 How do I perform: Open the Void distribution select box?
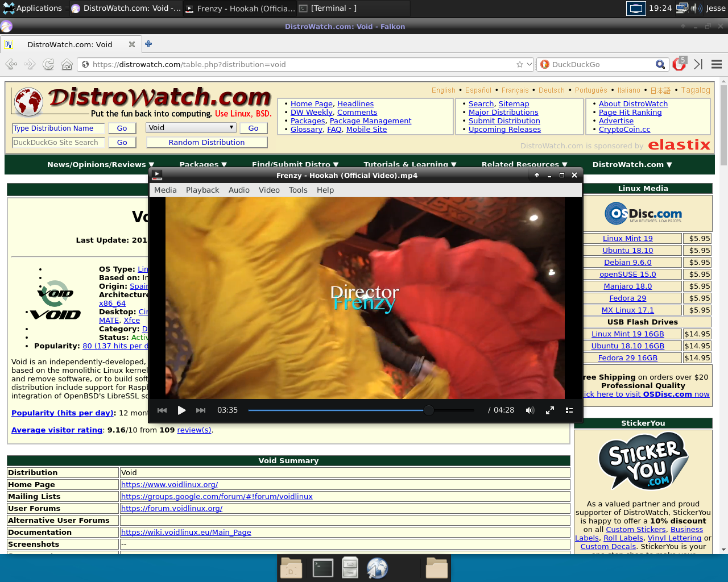point(191,128)
